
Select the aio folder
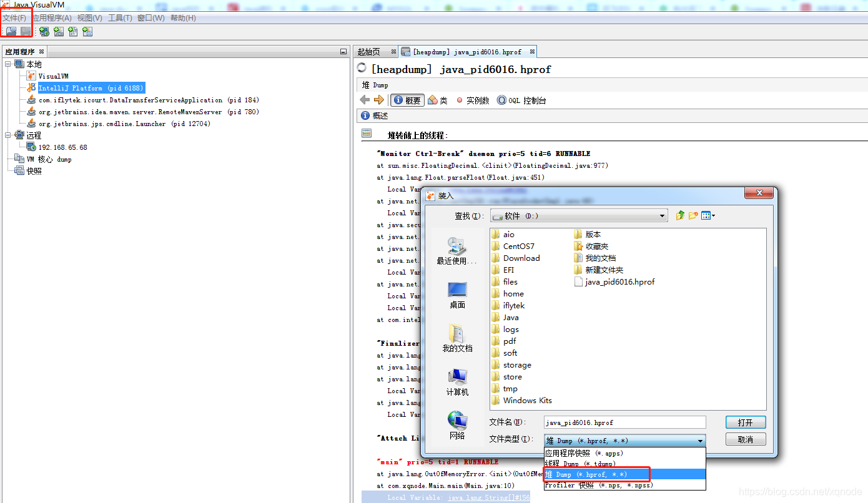(503, 234)
